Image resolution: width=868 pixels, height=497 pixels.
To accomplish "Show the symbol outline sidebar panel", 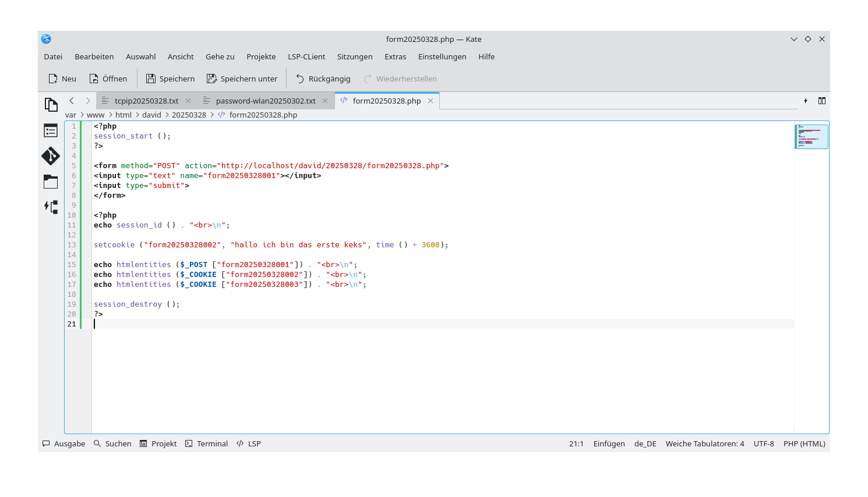I will point(51,130).
